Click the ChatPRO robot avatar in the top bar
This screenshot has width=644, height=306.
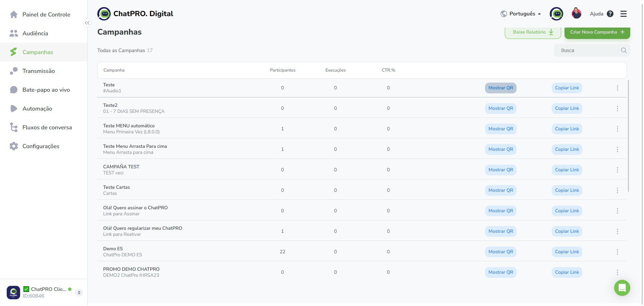(x=556, y=14)
